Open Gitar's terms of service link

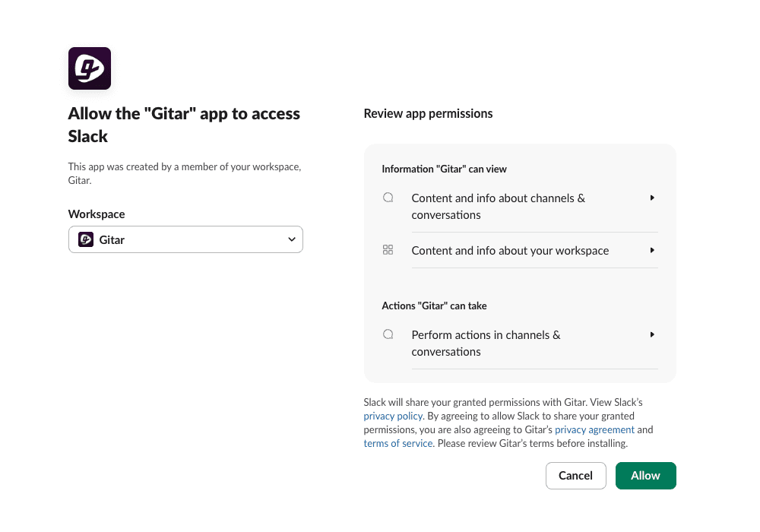click(x=397, y=443)
